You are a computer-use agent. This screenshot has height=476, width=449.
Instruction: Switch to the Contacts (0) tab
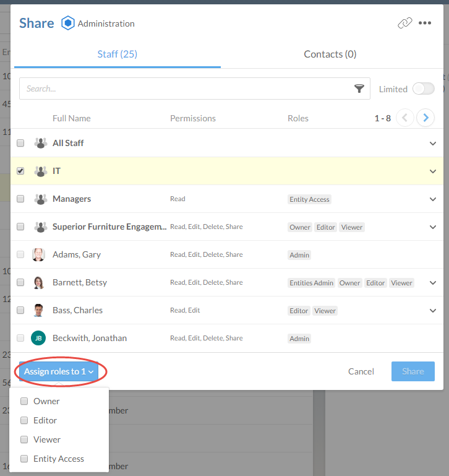click(x=330, y=54)
